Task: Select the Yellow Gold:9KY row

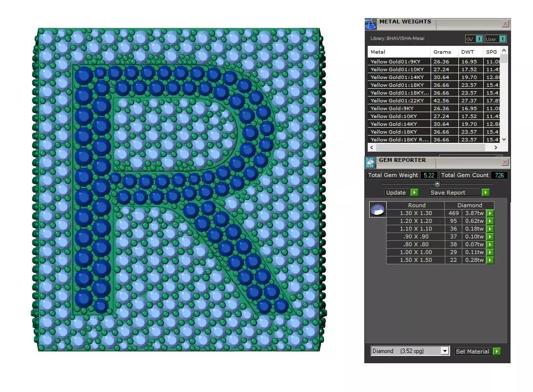Action: (x=434, y=108)
